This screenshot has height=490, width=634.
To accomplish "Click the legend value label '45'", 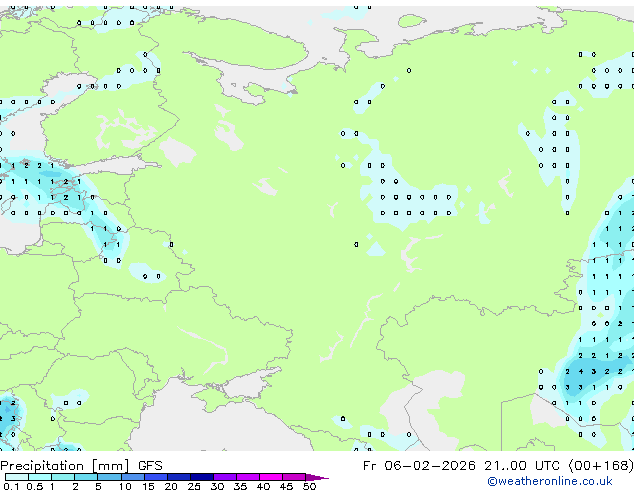I will [x=286, y=486].
